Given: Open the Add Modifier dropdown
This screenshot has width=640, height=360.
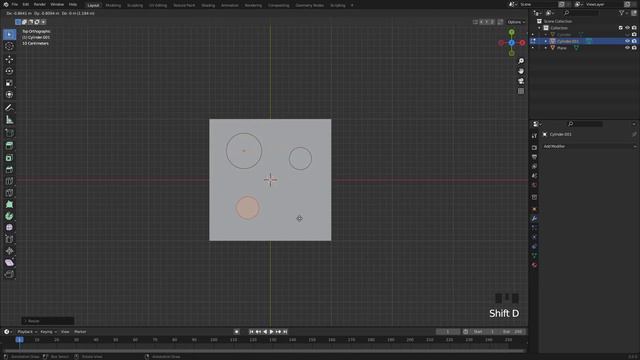Looking at the screenshot, I should click(x=589, y=146).
